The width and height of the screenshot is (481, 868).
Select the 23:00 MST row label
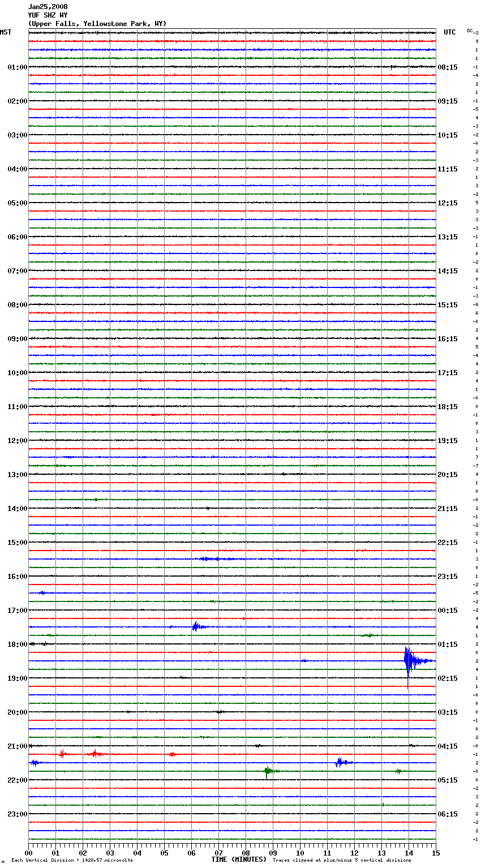[x=18, y=814]
